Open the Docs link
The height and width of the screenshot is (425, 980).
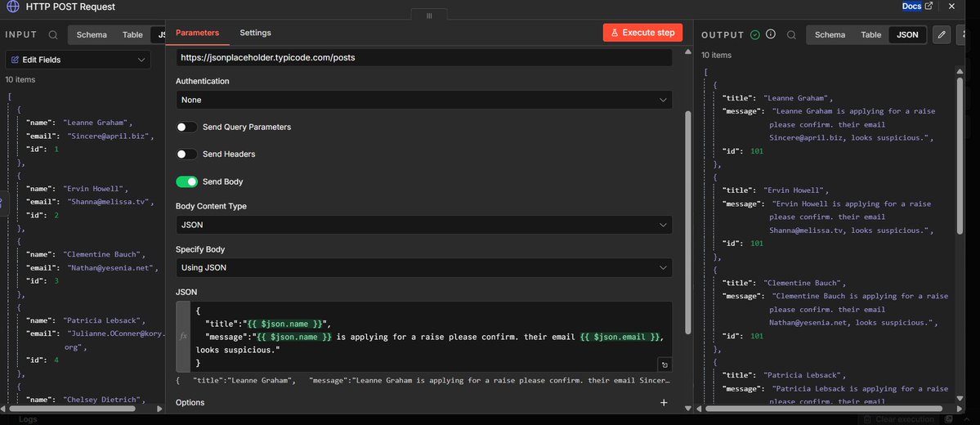click(912, 7)
